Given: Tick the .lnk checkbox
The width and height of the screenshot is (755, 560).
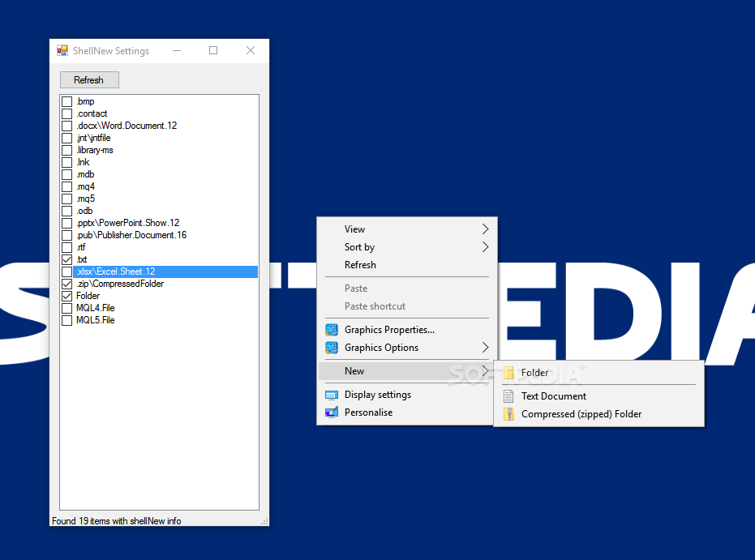Looking at the screenshot, I should pos(67,163).
